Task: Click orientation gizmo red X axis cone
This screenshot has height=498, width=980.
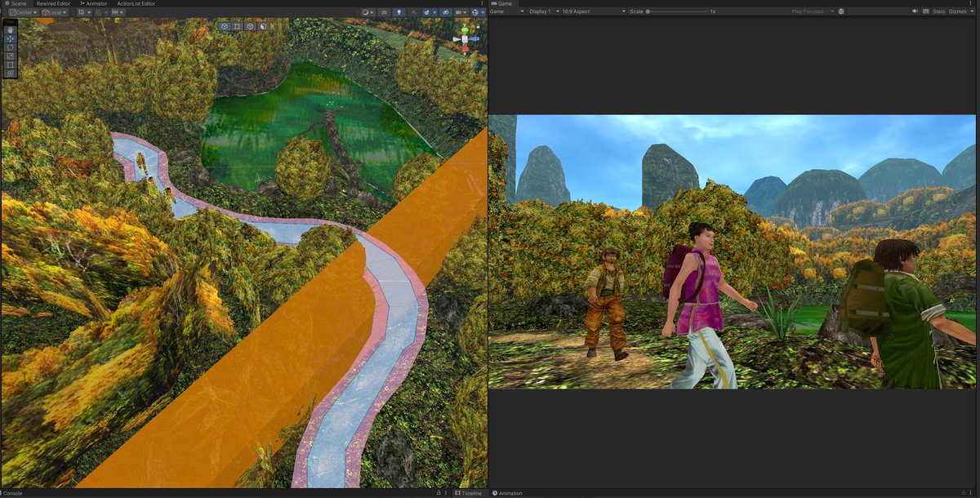Action: click(465, 47)
